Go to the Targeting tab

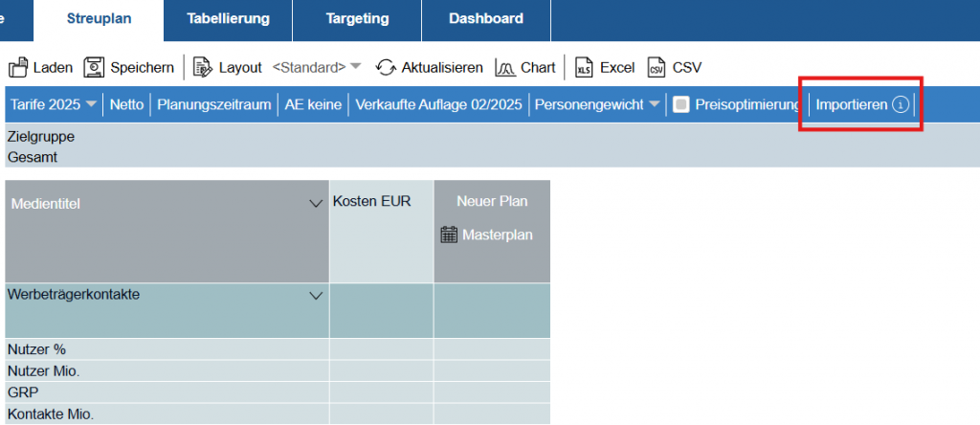coord(357,18)
